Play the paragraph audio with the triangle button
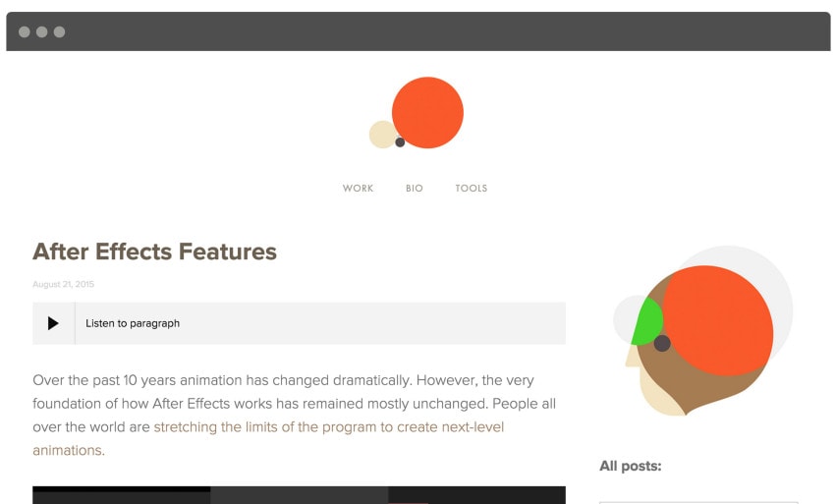This screenshot has width=835, height=504. (53, 323)
